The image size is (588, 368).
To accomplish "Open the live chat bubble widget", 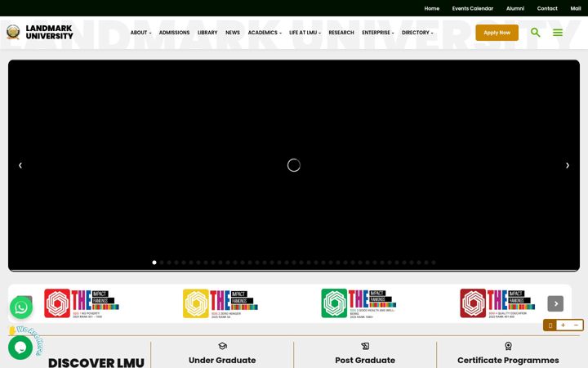I will (x=20, y=348).
